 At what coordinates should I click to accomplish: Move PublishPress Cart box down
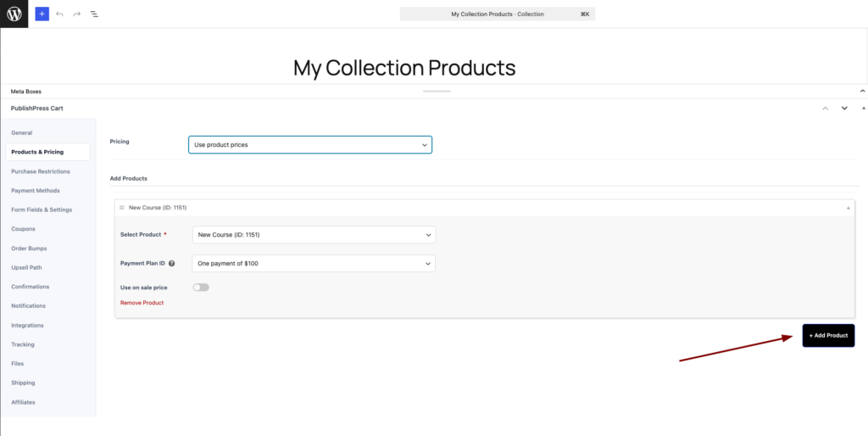844,108
